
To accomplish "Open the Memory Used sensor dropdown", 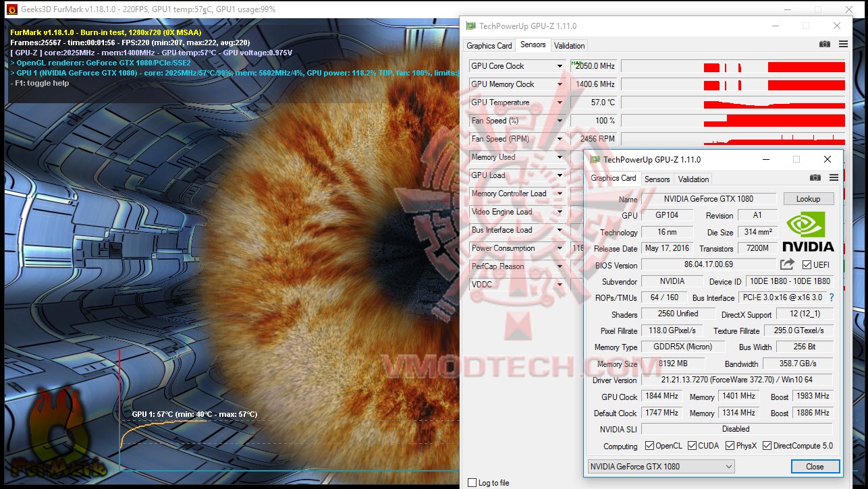I will [560, 157].
